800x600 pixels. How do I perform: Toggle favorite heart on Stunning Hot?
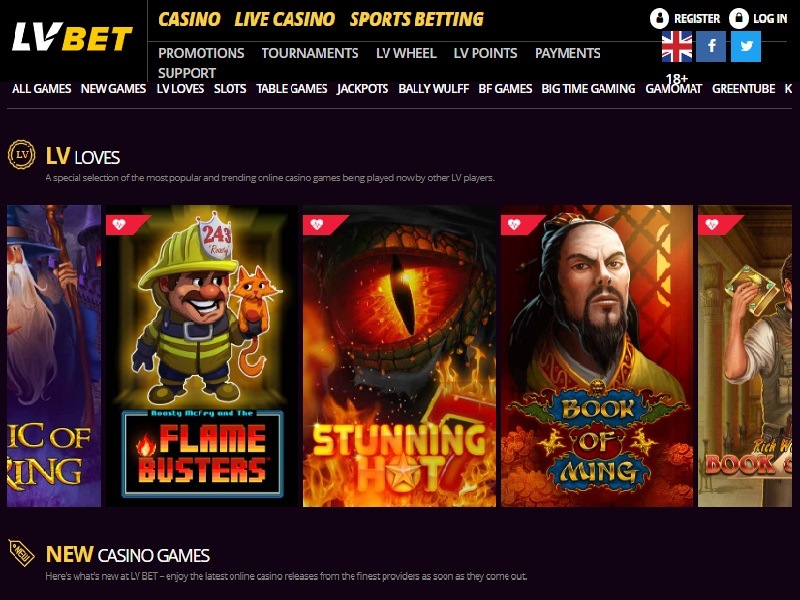click(x=317, y=224)
